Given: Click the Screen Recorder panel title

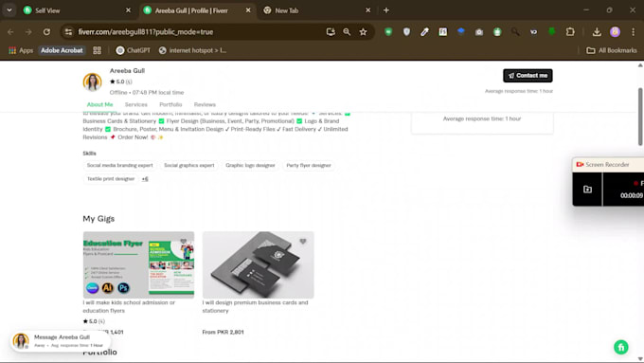Looking at the screenshot, I should coord(607,164).
